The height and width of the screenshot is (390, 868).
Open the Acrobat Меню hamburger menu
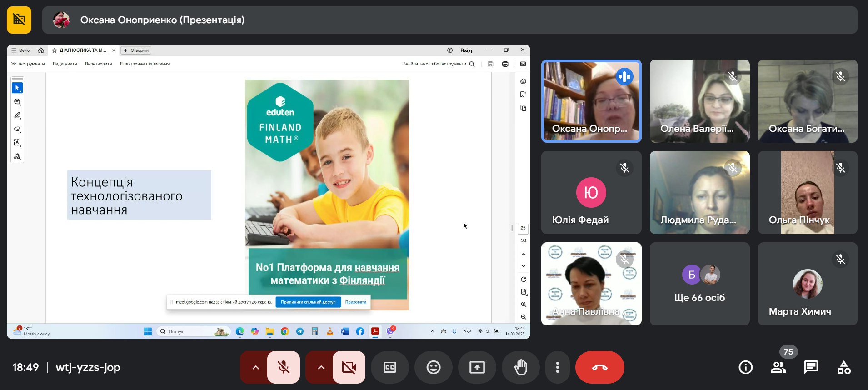point(20,50)
